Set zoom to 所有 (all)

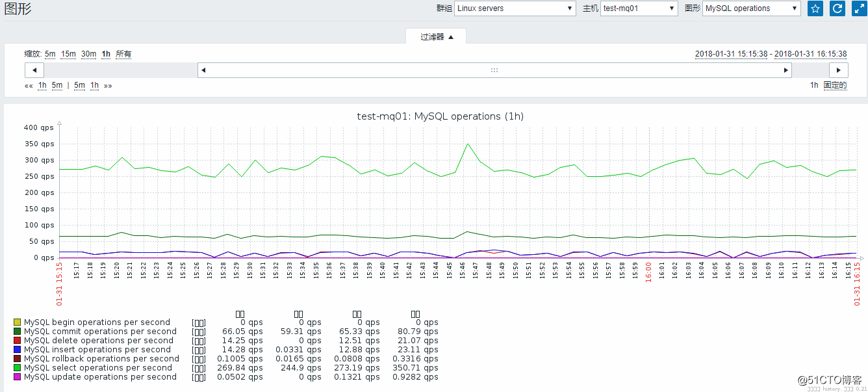coord(123,54)
